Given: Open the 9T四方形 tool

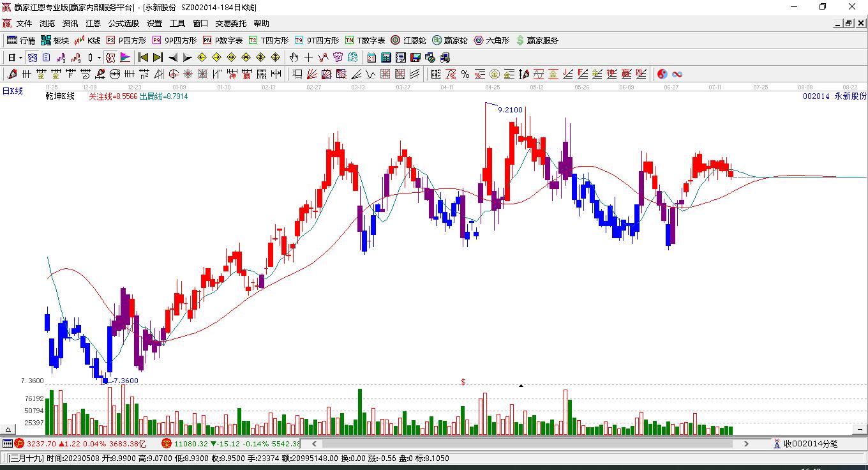Looking at the screenshot, I should pyautogui.click(x=317, y=40).
